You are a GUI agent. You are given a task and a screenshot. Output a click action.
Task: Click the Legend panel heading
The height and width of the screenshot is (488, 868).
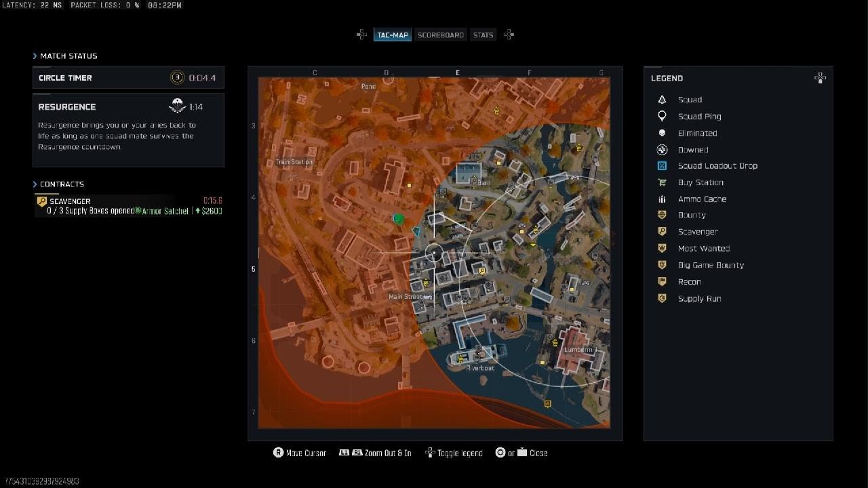667,78
